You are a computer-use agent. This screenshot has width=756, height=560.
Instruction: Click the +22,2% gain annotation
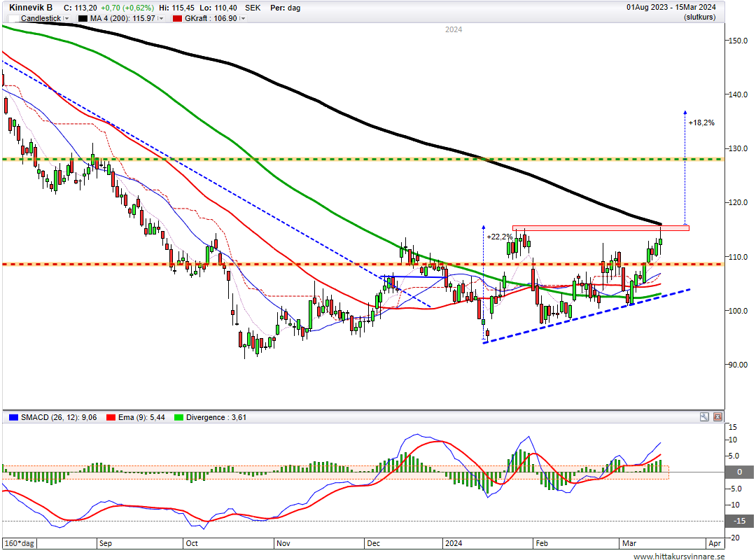[x=500, y=237]
